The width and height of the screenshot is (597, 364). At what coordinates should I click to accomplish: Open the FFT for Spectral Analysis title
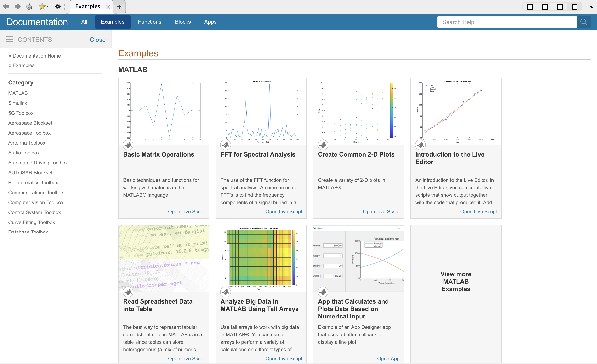point(258,154)
